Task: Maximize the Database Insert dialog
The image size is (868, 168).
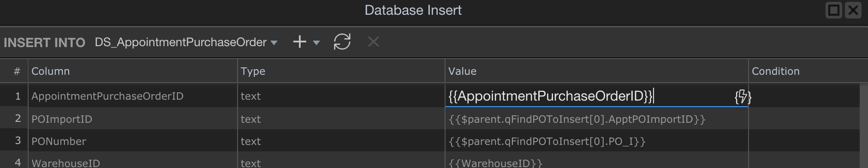Action: click(834, 10)
